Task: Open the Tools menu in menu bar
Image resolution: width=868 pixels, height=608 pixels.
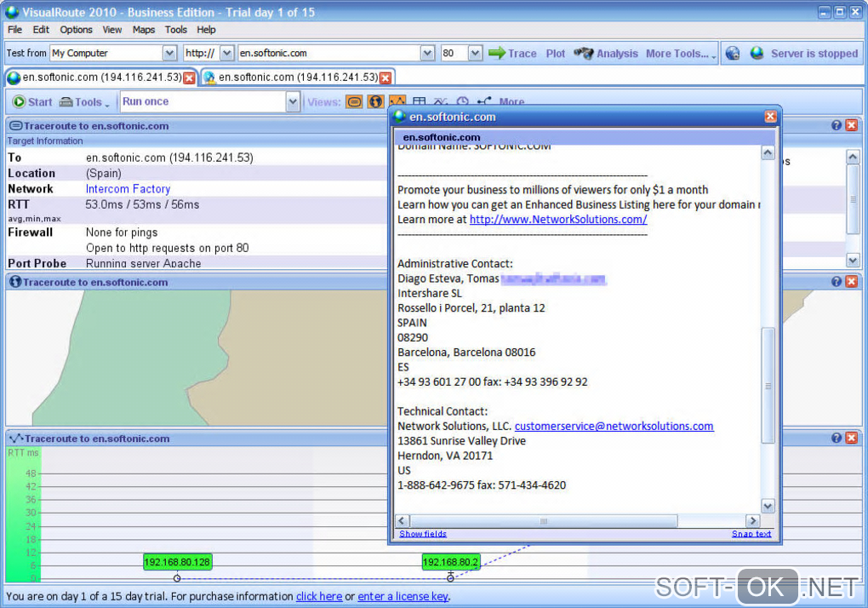Action: pos(175,30)
